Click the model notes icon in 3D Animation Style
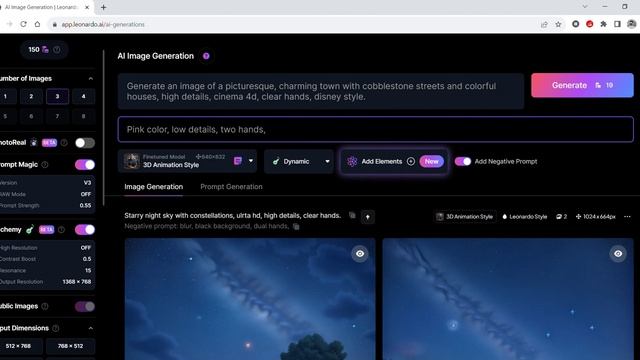This screenshot has width=640, height=360. tap(238, 161)
